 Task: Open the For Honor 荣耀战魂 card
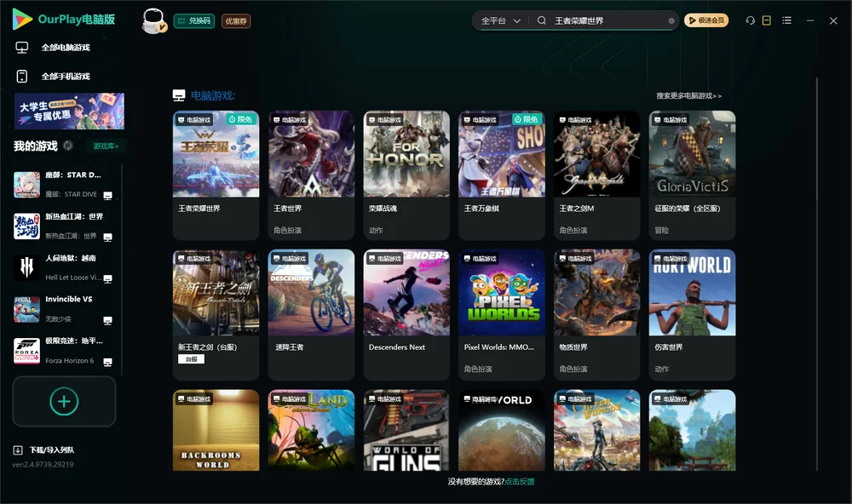(406, 175)
